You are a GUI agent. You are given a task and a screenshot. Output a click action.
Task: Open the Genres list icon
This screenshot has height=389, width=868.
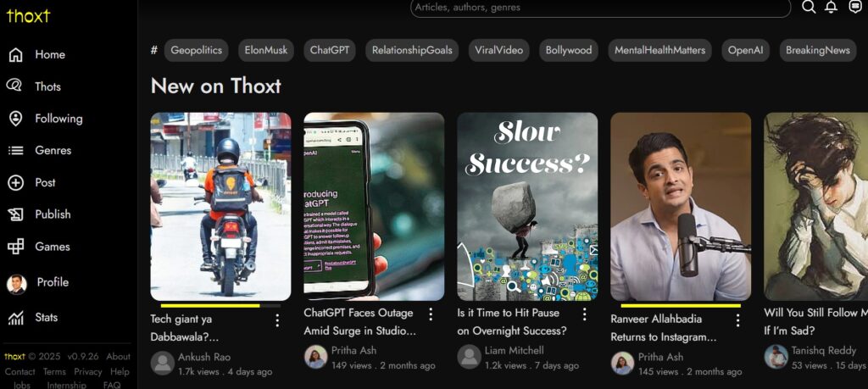pyautogui.click(x=15, y=151)
